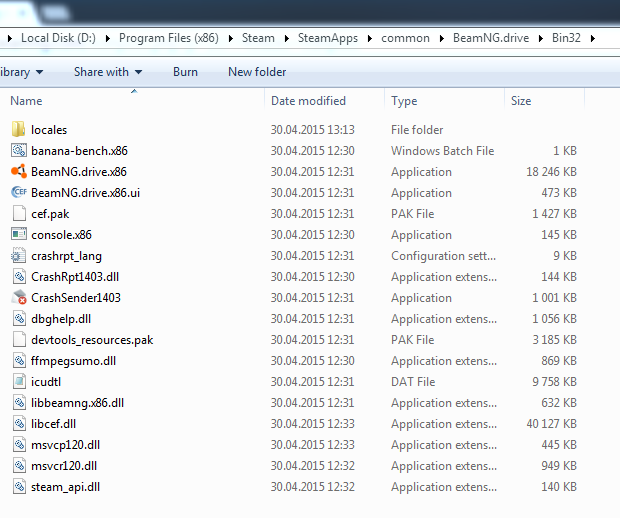Navigate to the SteamApps breadcrumb
The width and height of the screenshot is (620, 518).
[328, 38]
